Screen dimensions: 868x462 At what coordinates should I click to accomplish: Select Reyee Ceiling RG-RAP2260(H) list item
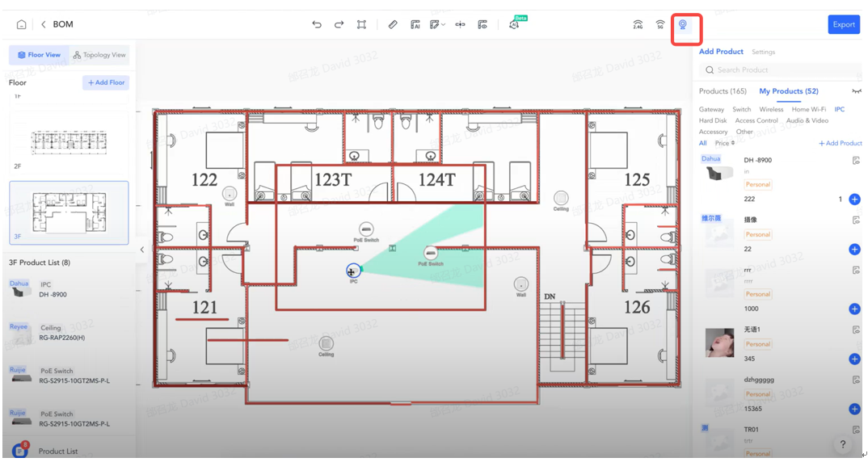69,333
